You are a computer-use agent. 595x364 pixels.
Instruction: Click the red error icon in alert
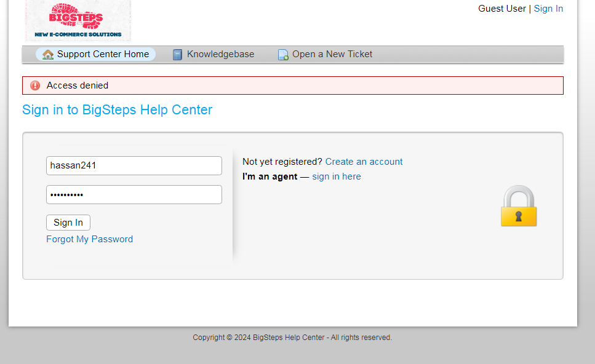(35, 85)
